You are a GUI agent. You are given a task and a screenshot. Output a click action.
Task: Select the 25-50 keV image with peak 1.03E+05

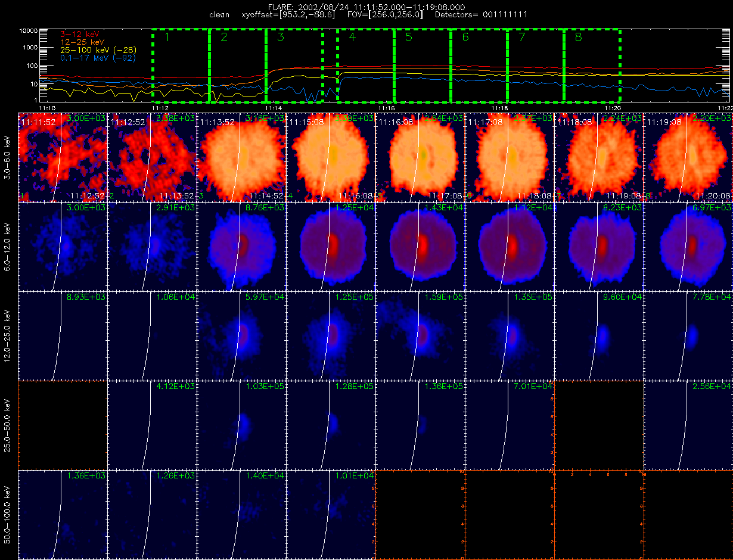click(242, 425)
